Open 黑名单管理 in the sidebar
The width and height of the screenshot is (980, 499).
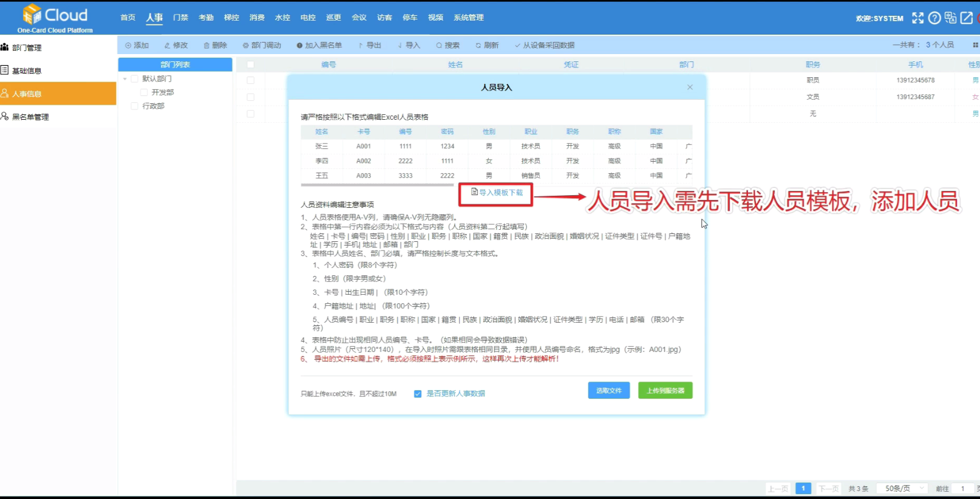tap(58, 117)
